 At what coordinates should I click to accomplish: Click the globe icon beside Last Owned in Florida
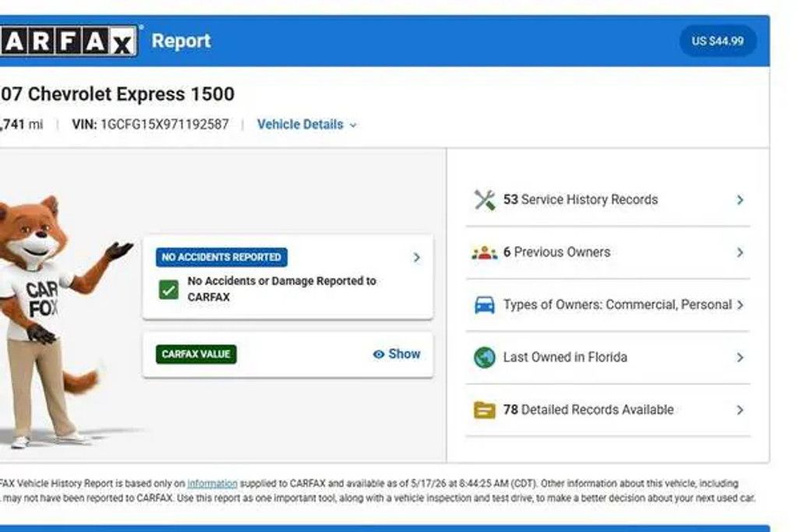(485, 358)
